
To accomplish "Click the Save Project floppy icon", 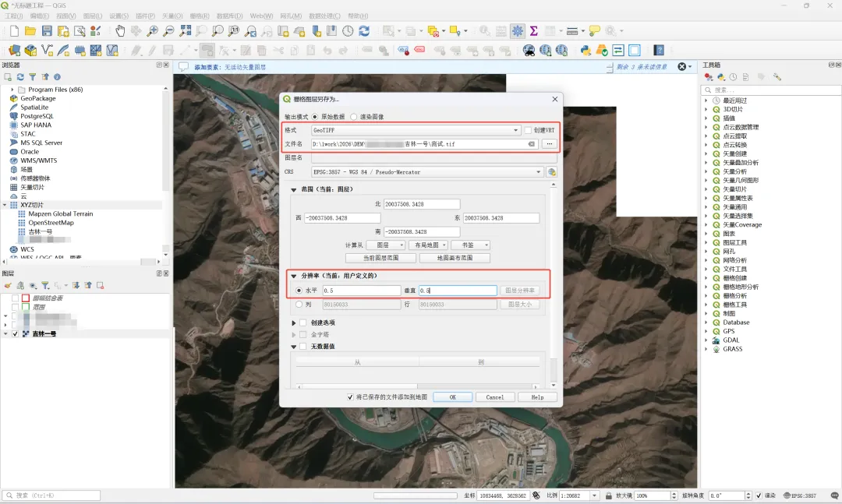I will coord(47,31).
